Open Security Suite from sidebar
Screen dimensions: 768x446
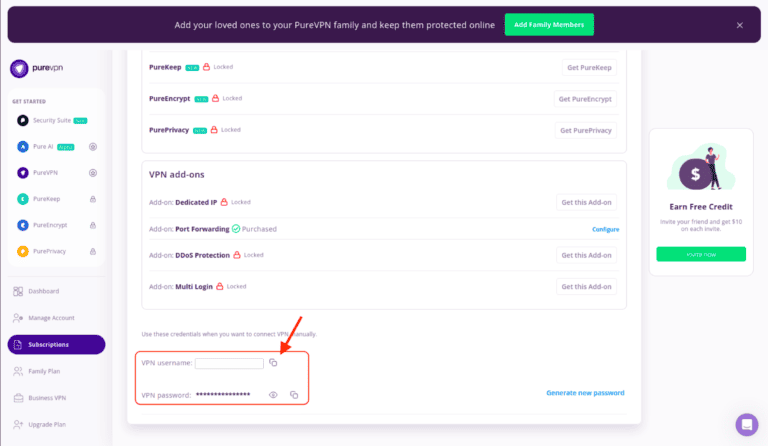(59, 120)
